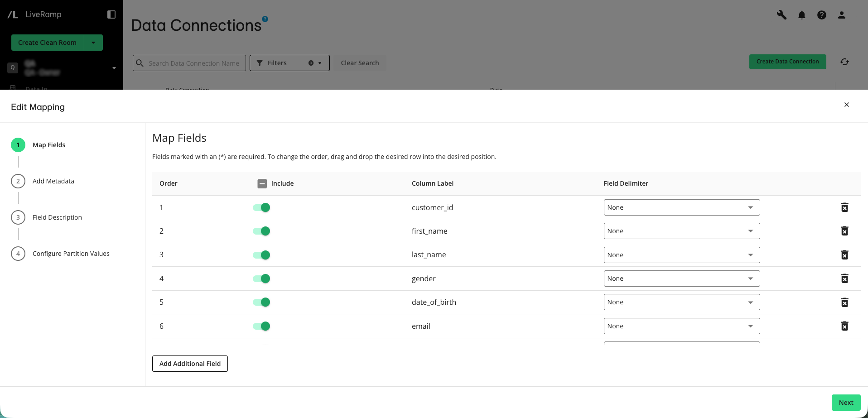The image size is (868, 418).
Task: Disable the date_of_birth include switch
Action: click(261, 302)
